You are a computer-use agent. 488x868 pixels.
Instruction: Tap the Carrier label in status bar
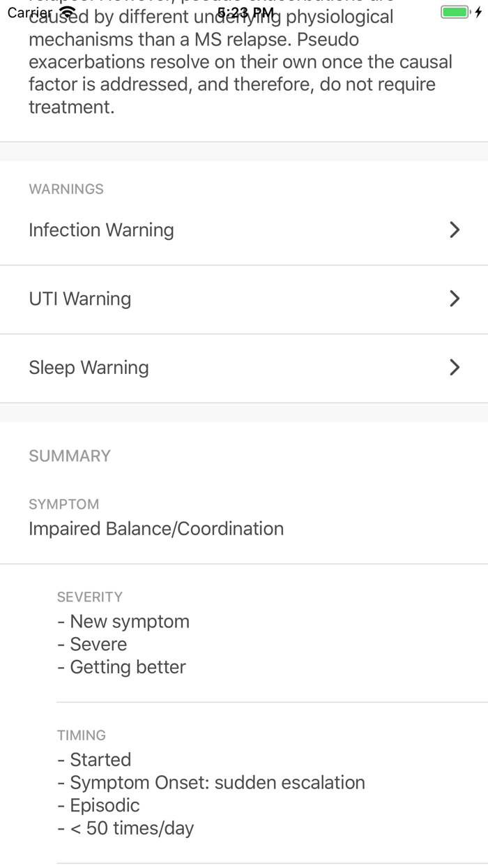pyautogui.click(x=28, y=12)
